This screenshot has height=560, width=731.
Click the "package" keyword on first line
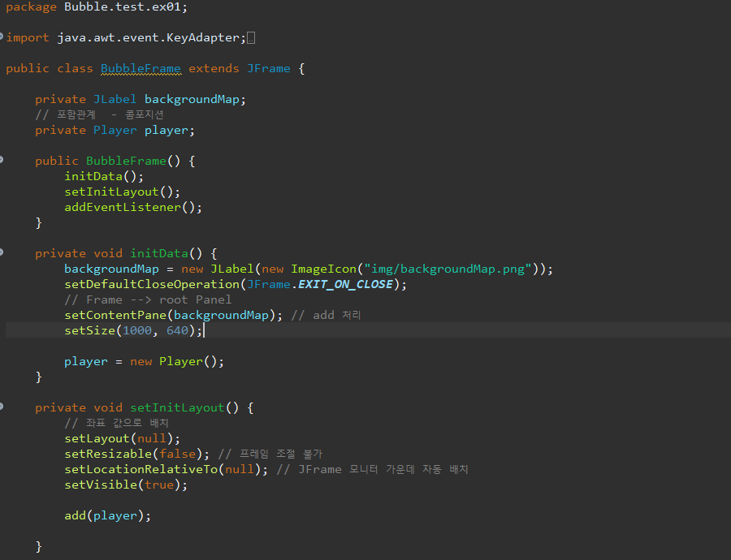point(31,7)
